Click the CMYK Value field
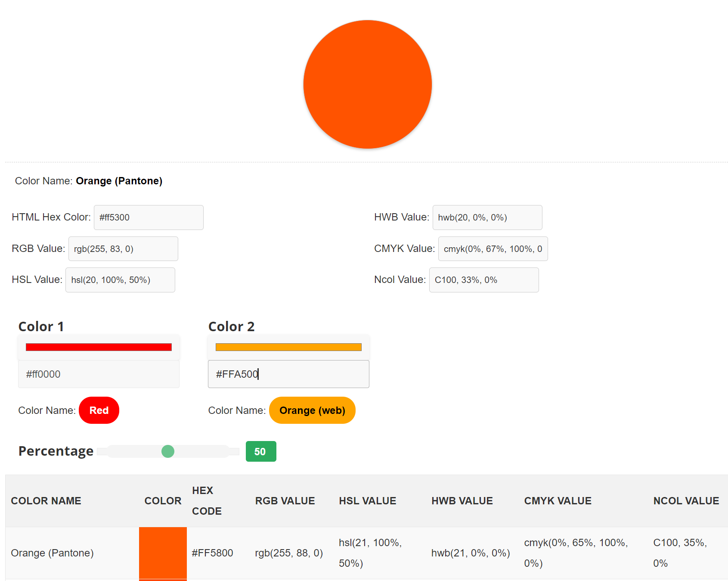This screenshot has height=581, width=728. [493, 249]
